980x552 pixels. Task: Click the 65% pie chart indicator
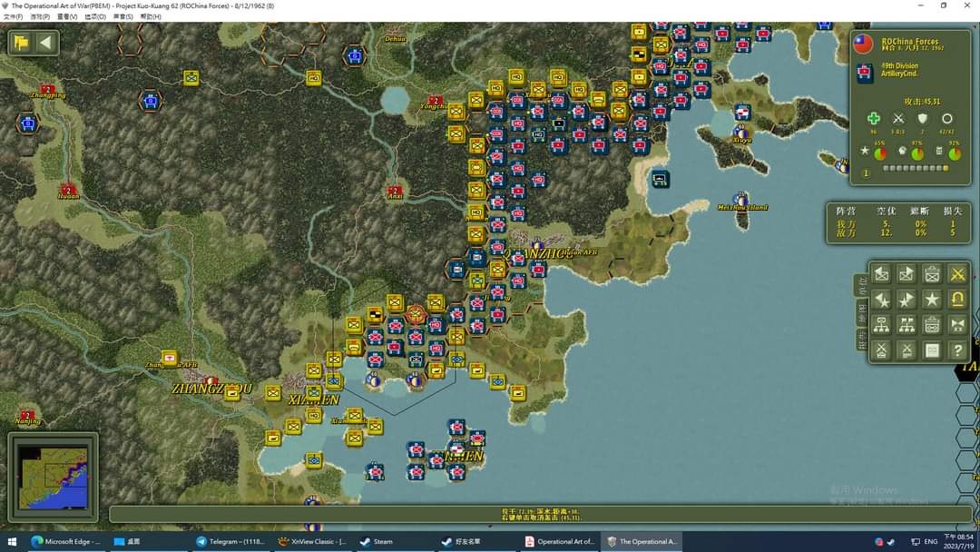tap(879, 153)
